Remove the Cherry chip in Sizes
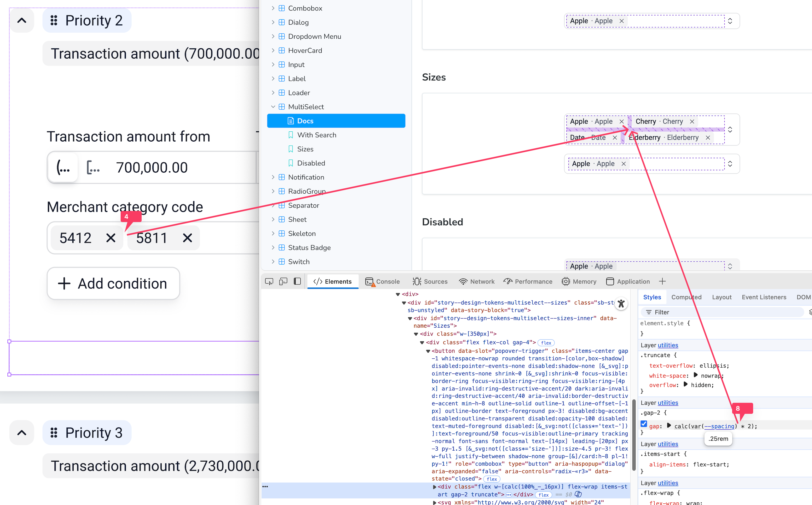The image size is (812, 505). pyautogui.click(x=692, y=122)
